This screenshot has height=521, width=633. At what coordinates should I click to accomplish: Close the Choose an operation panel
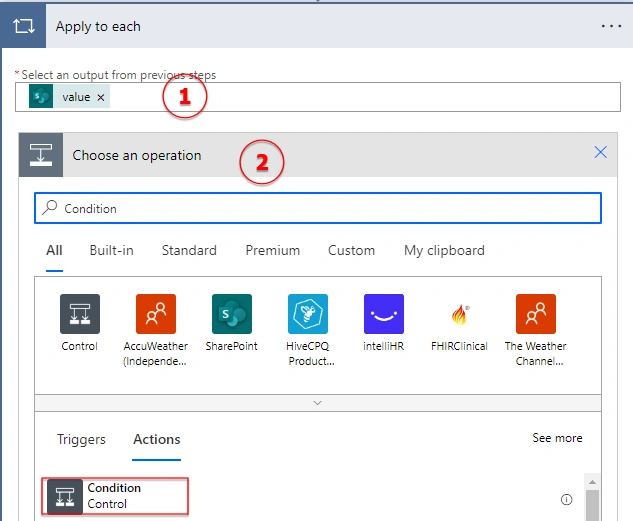[x=600, y=152]
